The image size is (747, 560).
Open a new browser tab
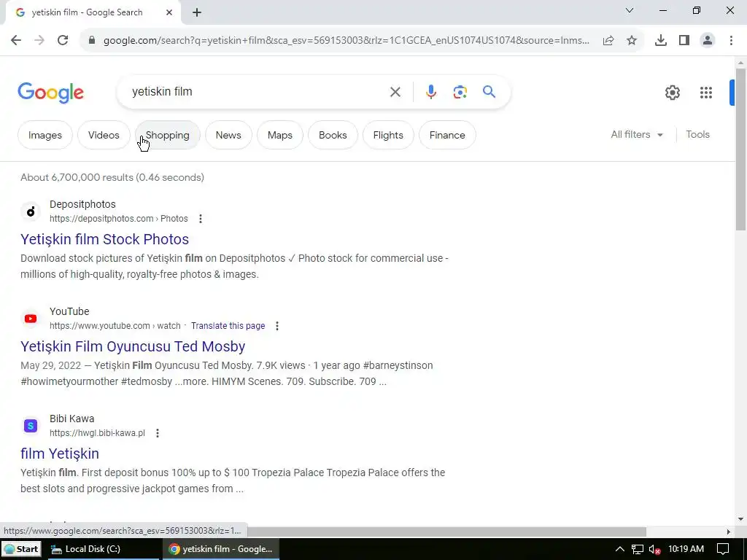197,13
